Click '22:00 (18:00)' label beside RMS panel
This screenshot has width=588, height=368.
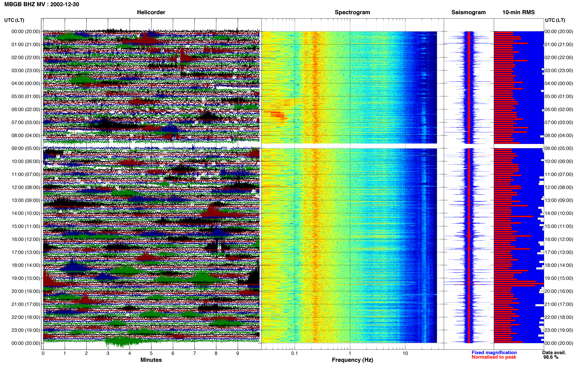click(559, 317)
